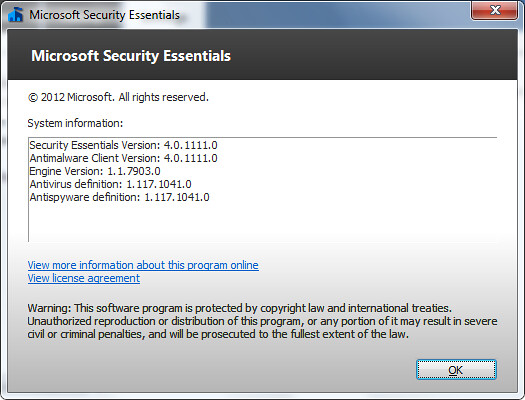Open View more information about this program online
Image resolution: width=525 pixels, height=400 pixels.
[143, 265]
